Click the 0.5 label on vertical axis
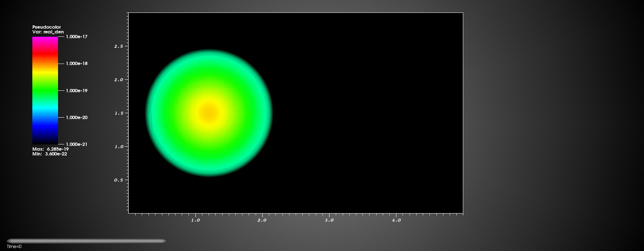This screenshot has height=251, width=644. 119,180
